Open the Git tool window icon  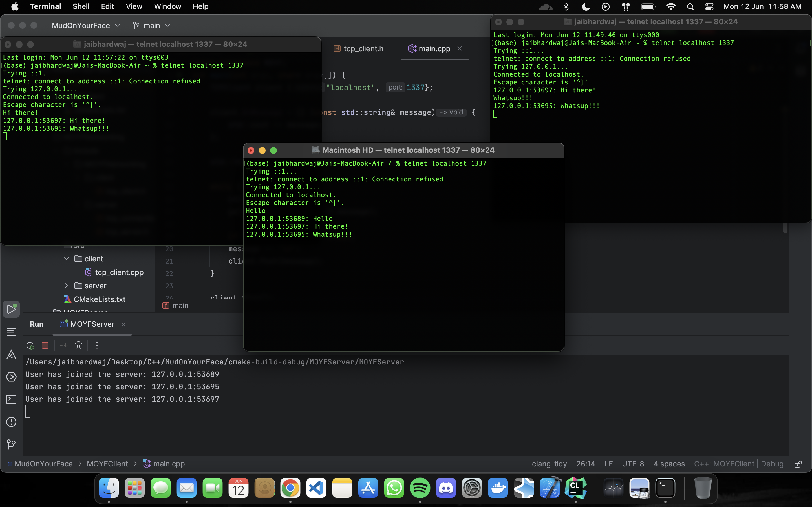pyautogui.click(x=11, y=444)
